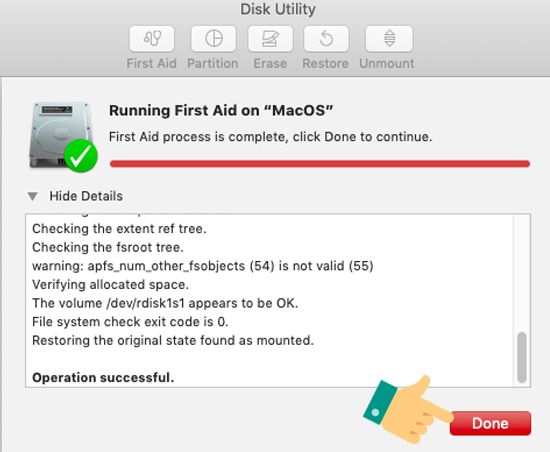The width and height of the screenshot is (550, 452).
Task: Click the Restore arrow icon
Action: (326, 38)
